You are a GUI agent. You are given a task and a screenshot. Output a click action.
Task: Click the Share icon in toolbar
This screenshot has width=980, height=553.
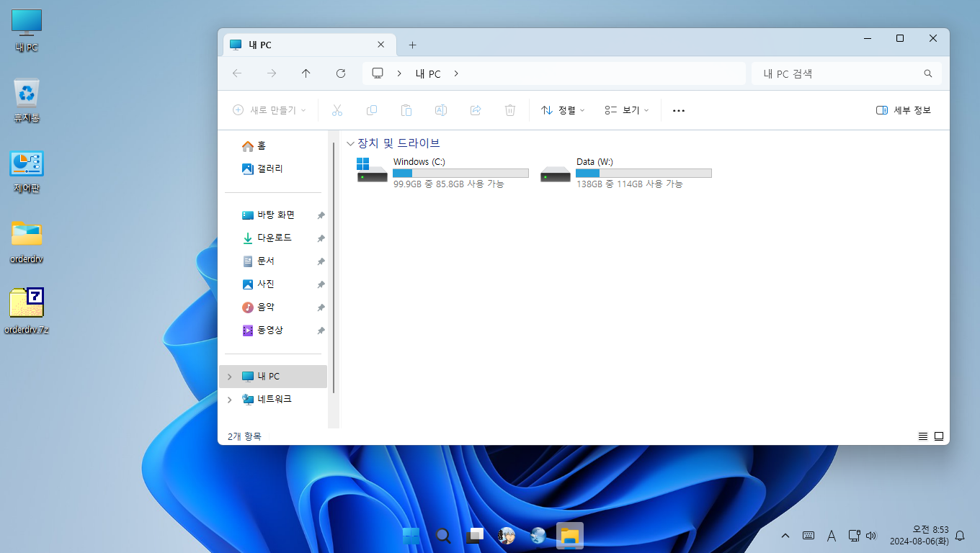(476, 110)
